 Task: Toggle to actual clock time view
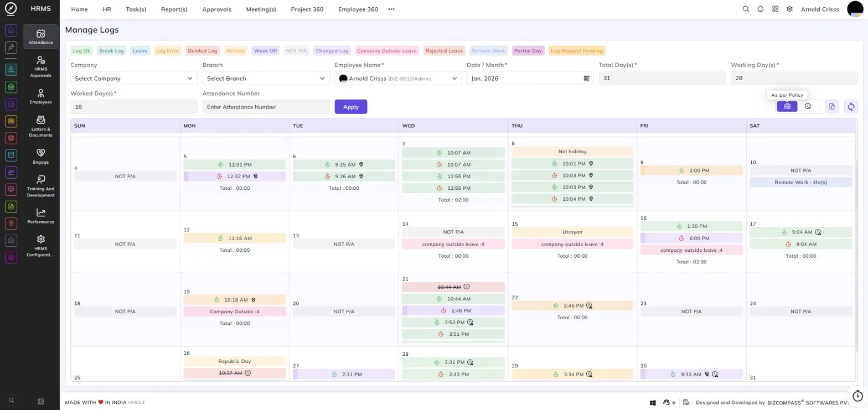pos(808,106)
